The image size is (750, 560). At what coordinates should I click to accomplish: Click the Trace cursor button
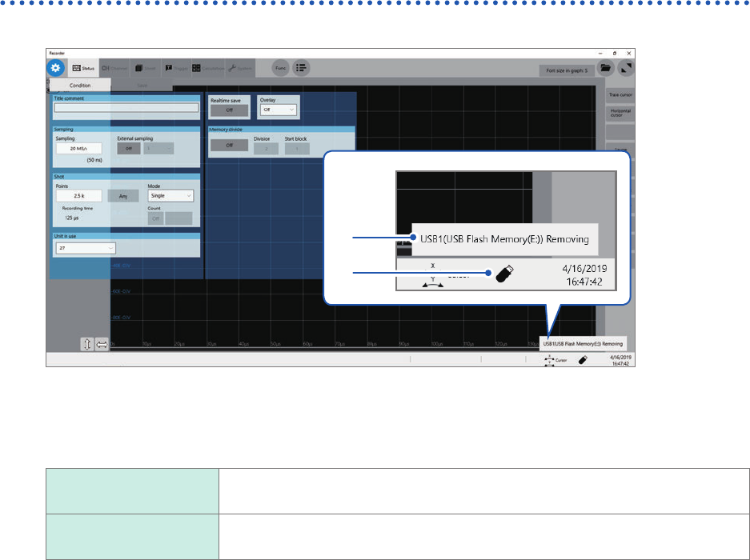(620, 94)
